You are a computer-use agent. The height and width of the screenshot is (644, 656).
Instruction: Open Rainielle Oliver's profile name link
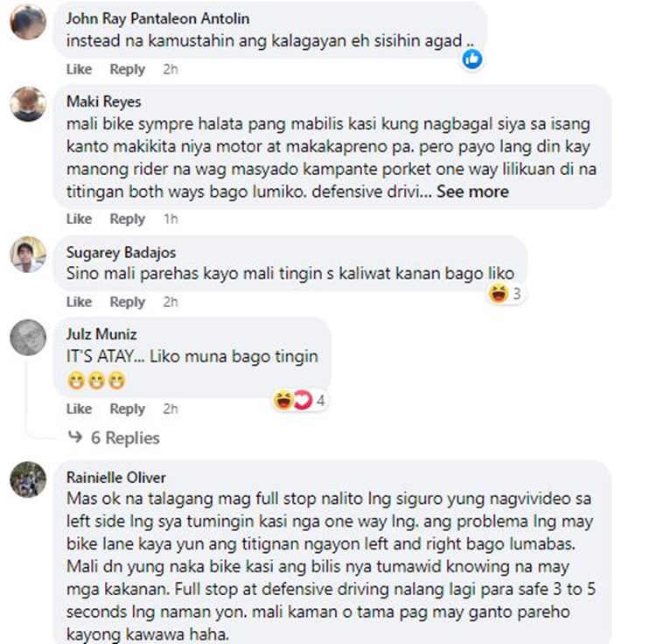[x=115, y=478]
